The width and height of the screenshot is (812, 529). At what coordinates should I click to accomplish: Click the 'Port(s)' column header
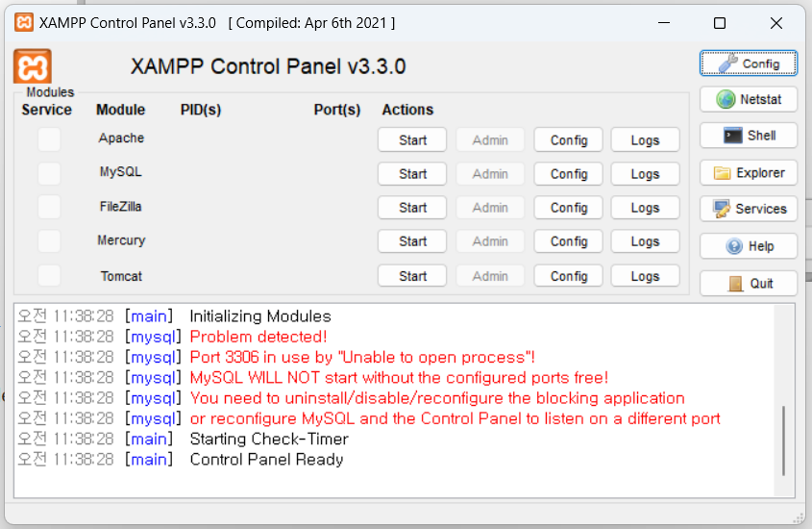point(337,110)
